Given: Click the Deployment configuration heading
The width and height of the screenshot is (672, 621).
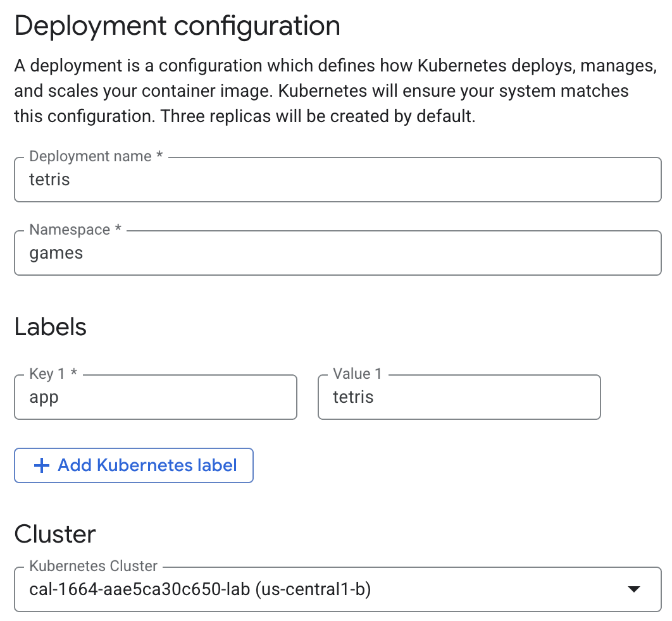Looking at the screenshot, I should pos(177,27).
